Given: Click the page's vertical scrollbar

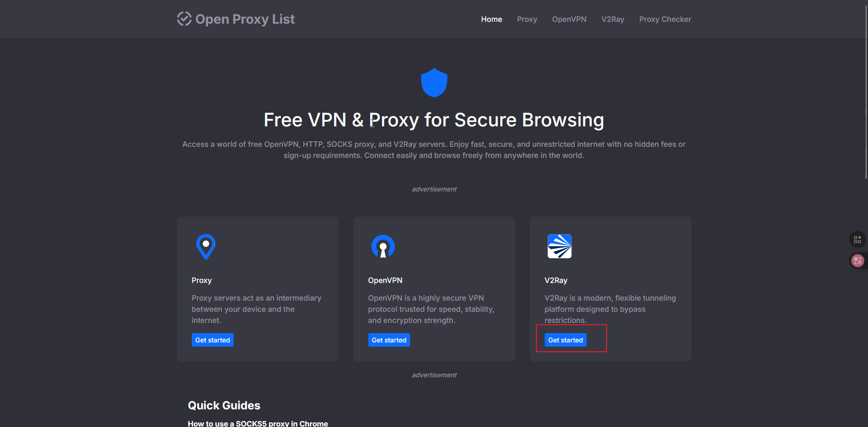Looking at the screenshot, I should coord(866,93).
